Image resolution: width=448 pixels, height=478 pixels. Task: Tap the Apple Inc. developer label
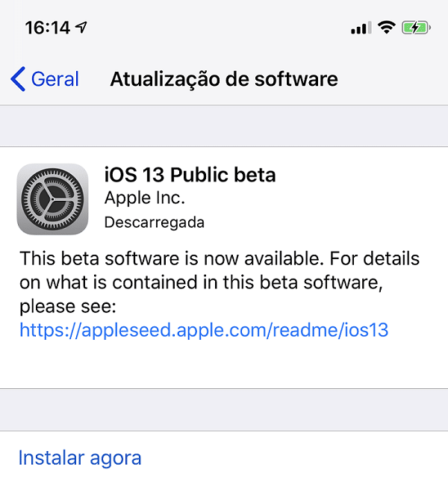144,198
